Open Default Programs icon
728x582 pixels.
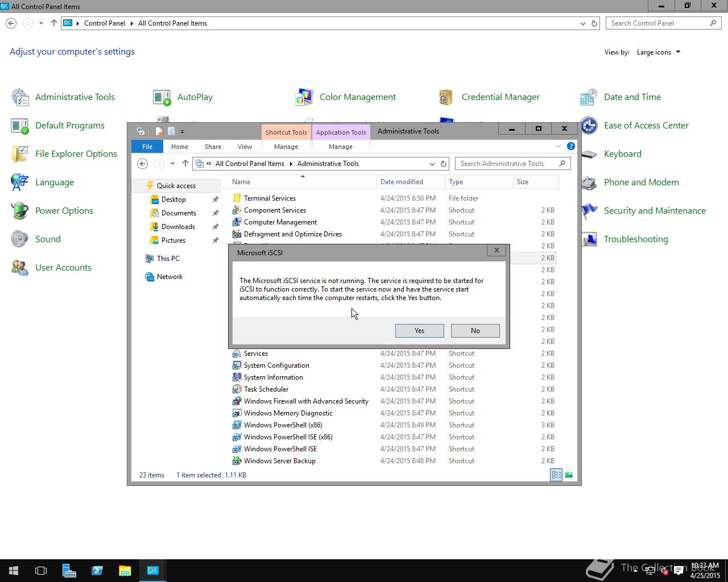tap(20, 126)
